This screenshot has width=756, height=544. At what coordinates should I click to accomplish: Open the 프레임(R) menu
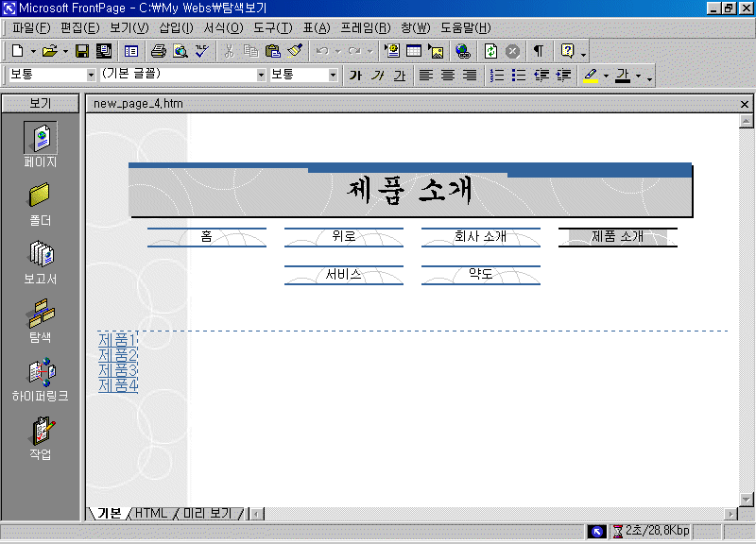pyautogui.click(x=366, y=27)
